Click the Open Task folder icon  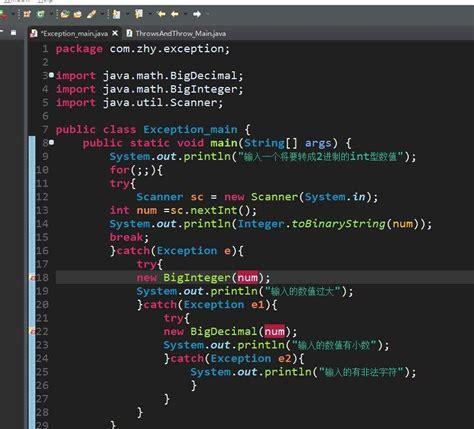point(78,14)
